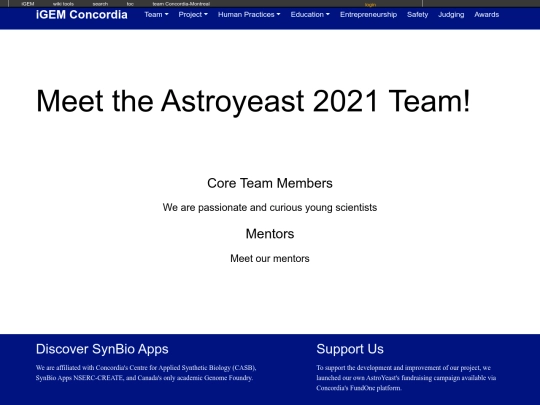Screen dimensions: 540x405
Task: Open the toc item in top bar
Action: (130, 4)
